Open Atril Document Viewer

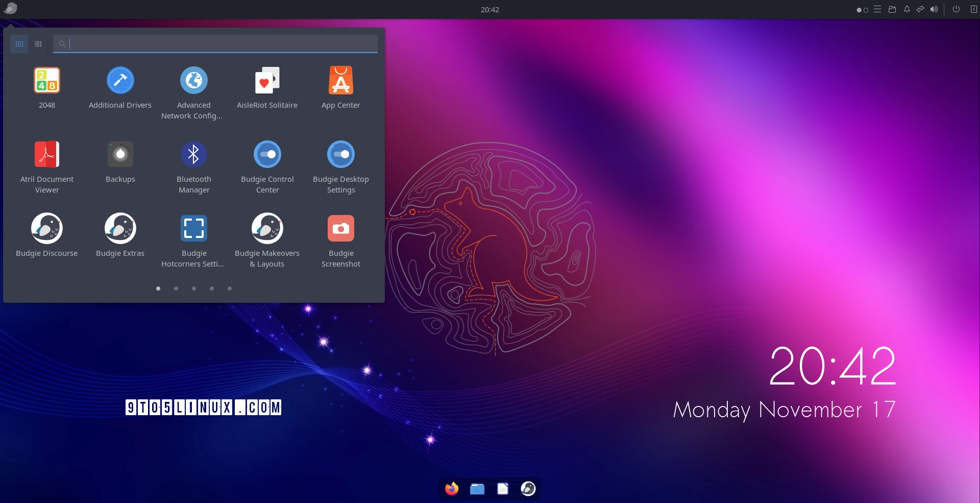(47, 154)
